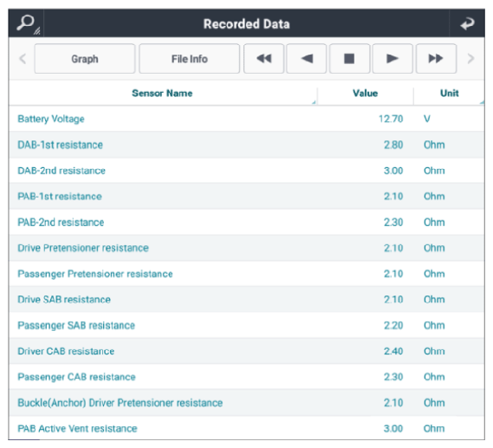The image size is (493, 448).
Task: Rewind the recording with double-left arrows
Action: pyautogui.click(x=263, y=58)
